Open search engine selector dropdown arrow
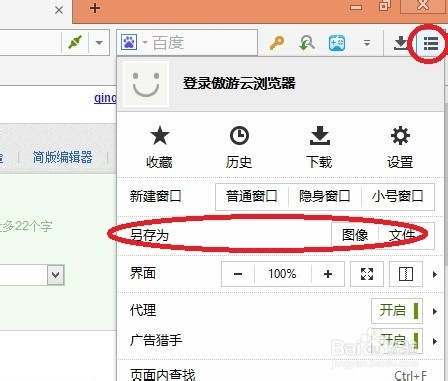 tap(145, 43)
